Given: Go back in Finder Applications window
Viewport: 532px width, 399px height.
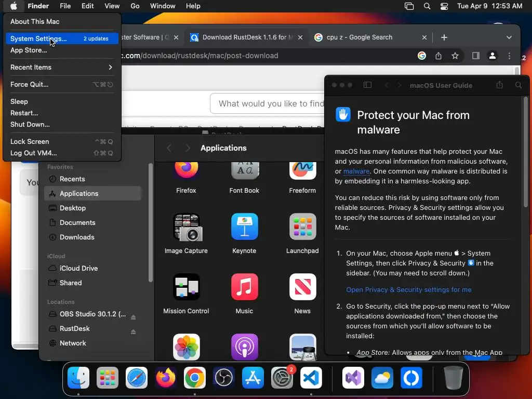Looking at the screenshot, I should [x=169, y=148].
